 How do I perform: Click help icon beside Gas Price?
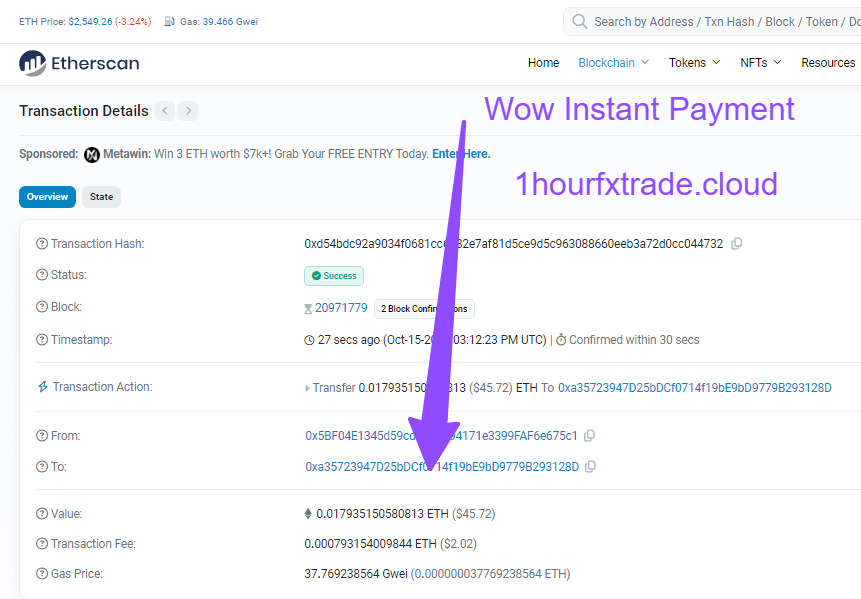click(42, 574)
